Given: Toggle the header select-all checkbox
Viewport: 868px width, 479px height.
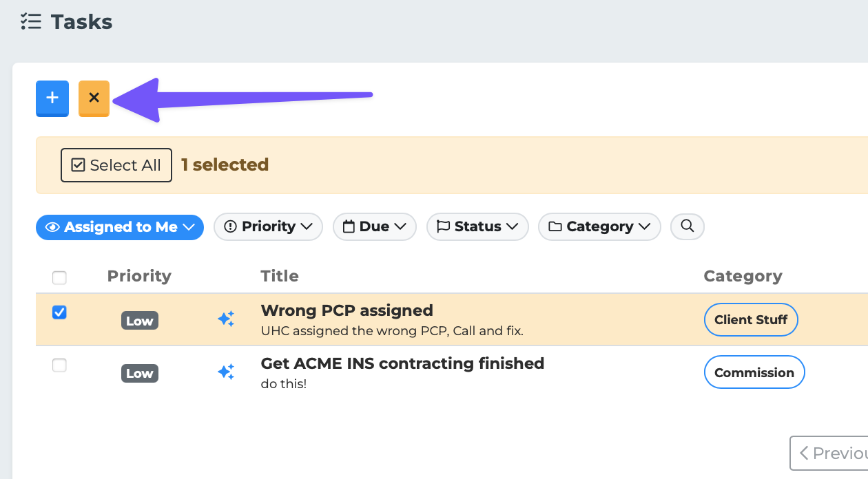Looking at the screenshot, I should click(x=60, y=277).
